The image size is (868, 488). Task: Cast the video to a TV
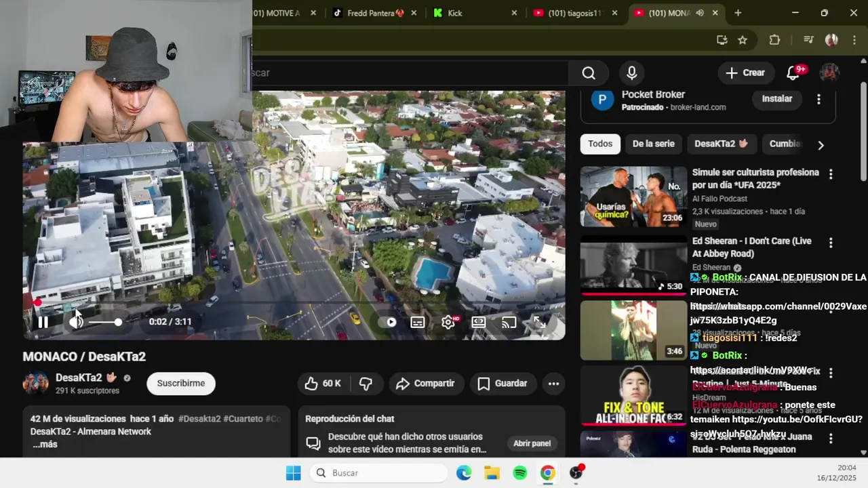[509, 323]
